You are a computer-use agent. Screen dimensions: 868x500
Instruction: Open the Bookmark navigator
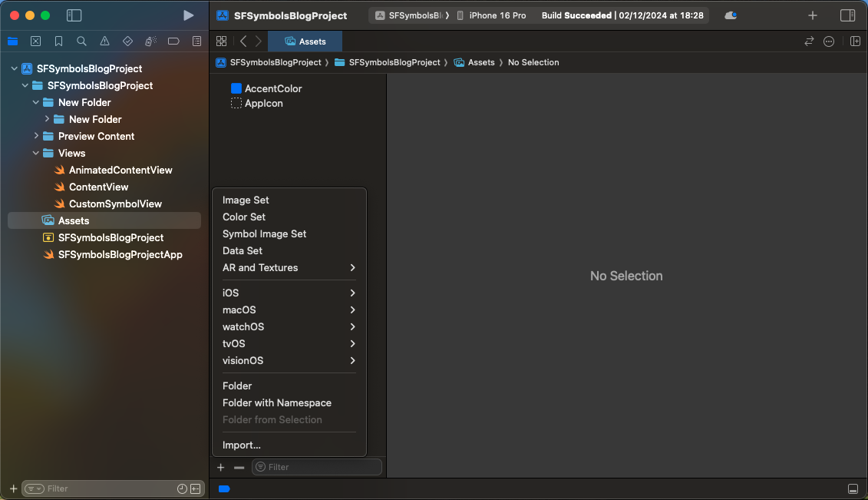pos(58,41)
